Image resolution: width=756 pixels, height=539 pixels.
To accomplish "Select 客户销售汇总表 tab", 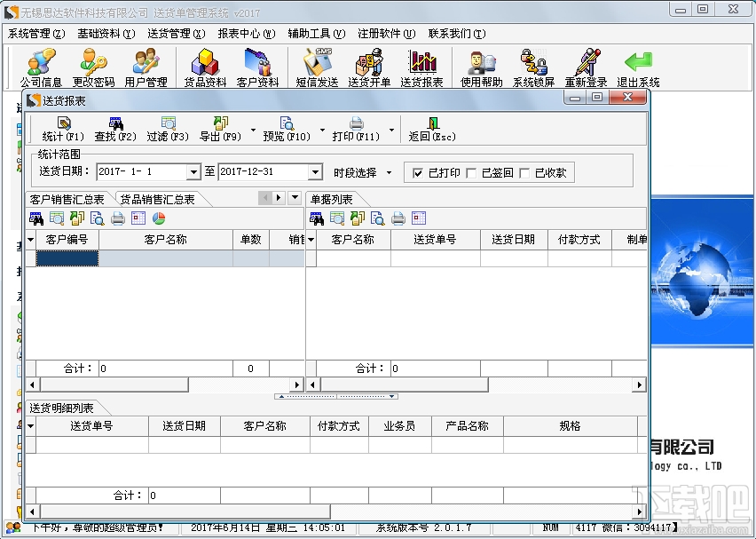I will tap(67, 199).
